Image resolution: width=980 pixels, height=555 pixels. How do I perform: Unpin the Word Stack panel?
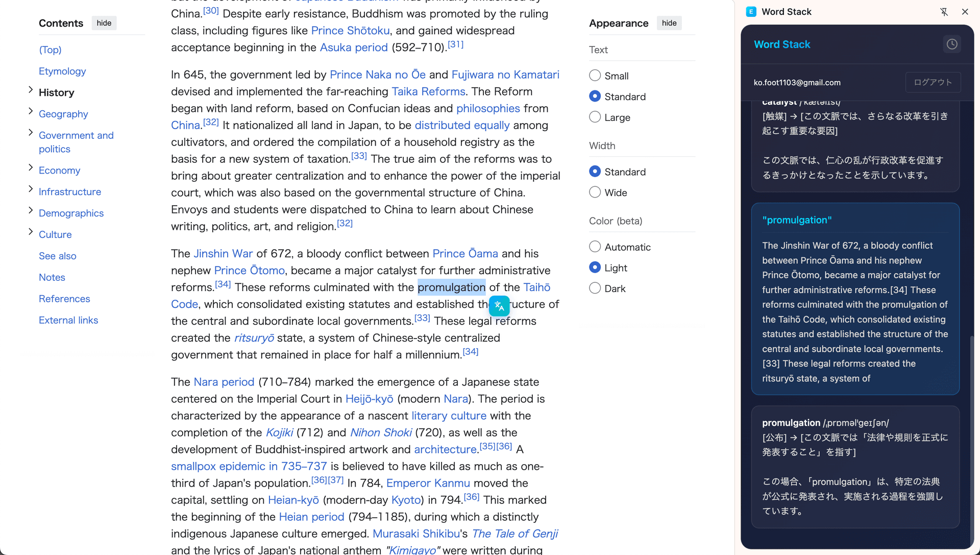(944, 11)
